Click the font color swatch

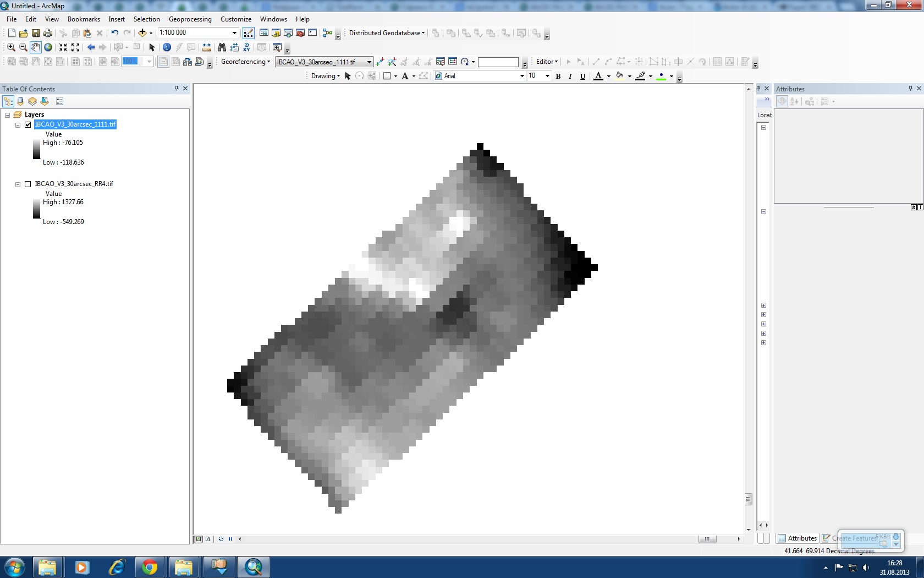(x=598, y=76)
